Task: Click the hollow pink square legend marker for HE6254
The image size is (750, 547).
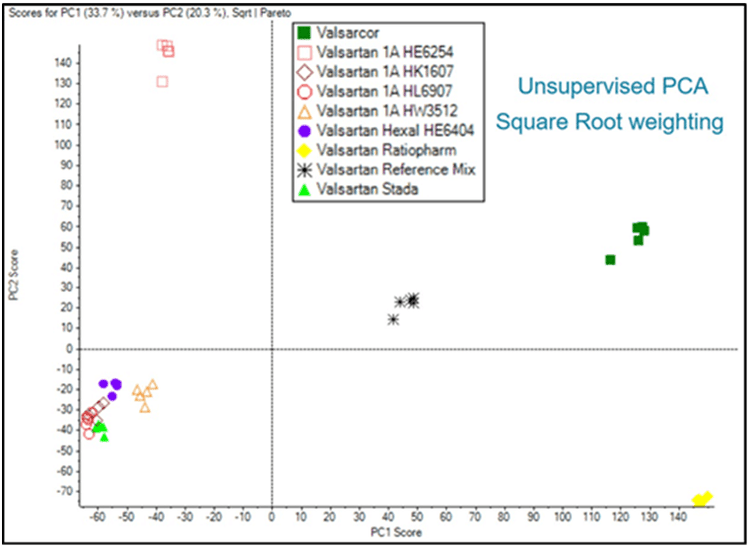Action: 304,52
